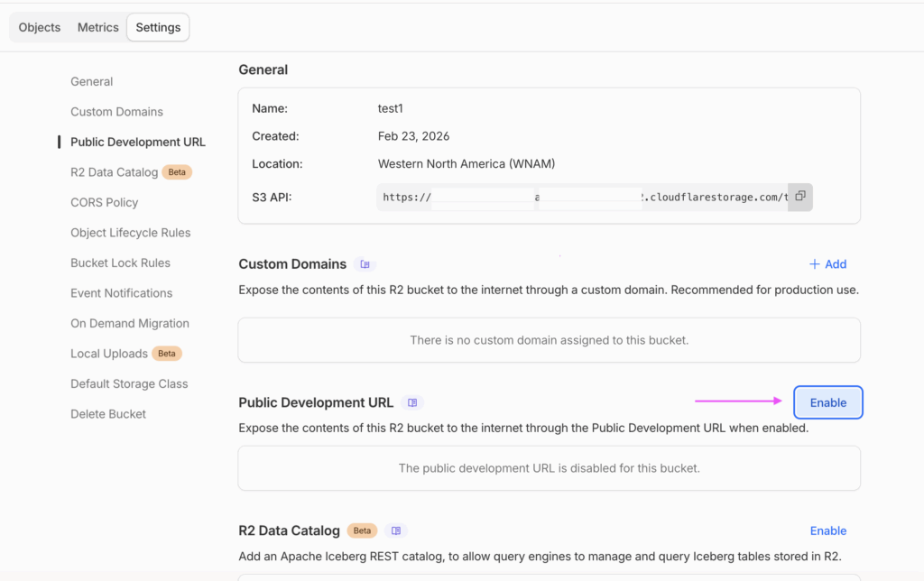Enable the R2 Data Catalog

click(x=827, y=530)
